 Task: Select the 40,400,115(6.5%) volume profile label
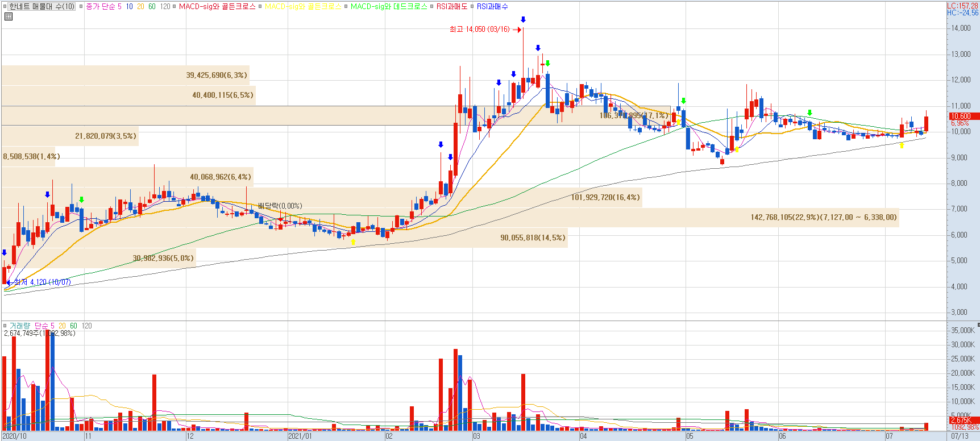point(223,95)
